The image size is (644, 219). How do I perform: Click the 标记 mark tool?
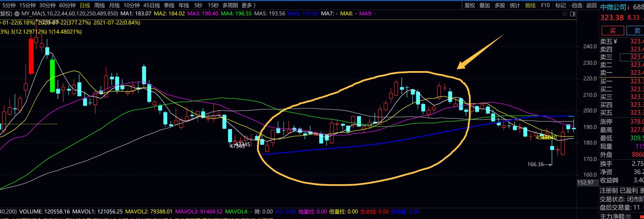pyautogui.click(x=560, y=5)
